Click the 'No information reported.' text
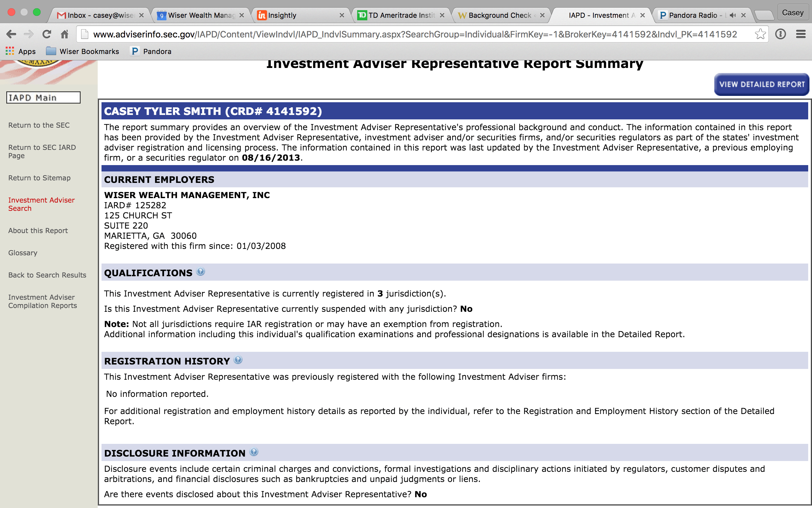The width and height of the screenshot is (812, 508). coord(157,394)
